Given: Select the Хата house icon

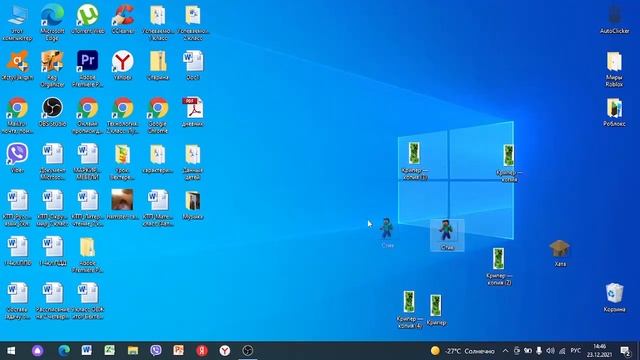Looking at the screenshot, I should point(560,253).
